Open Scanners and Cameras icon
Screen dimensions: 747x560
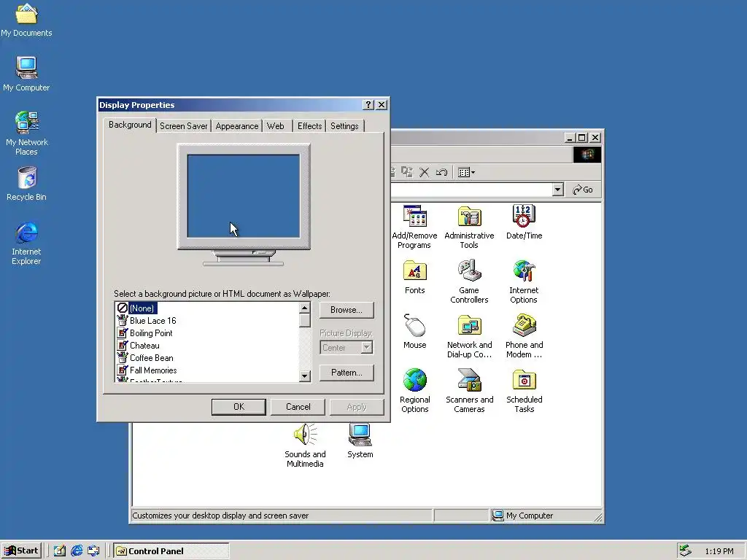[469, 381]
